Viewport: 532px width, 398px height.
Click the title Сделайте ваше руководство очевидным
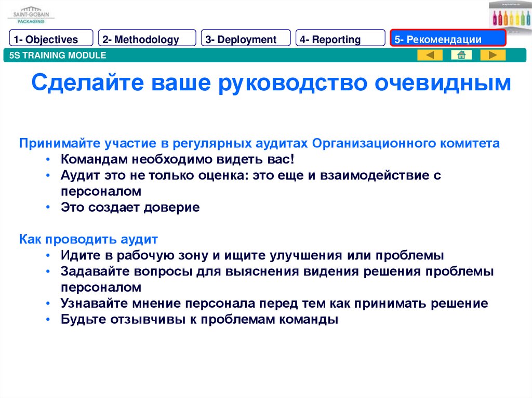click(271, 83)
